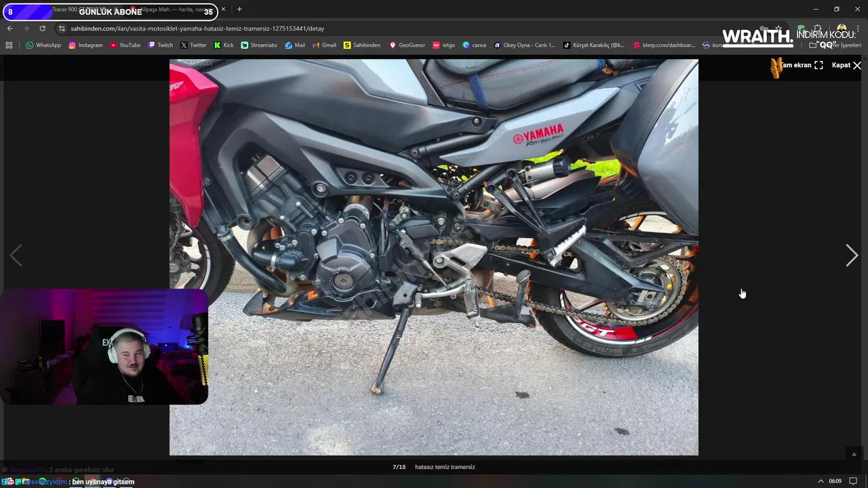The width and height of the screenshot is (868, 488).
Task: Open the Gmail bookmark
Action: coord(323,45)
